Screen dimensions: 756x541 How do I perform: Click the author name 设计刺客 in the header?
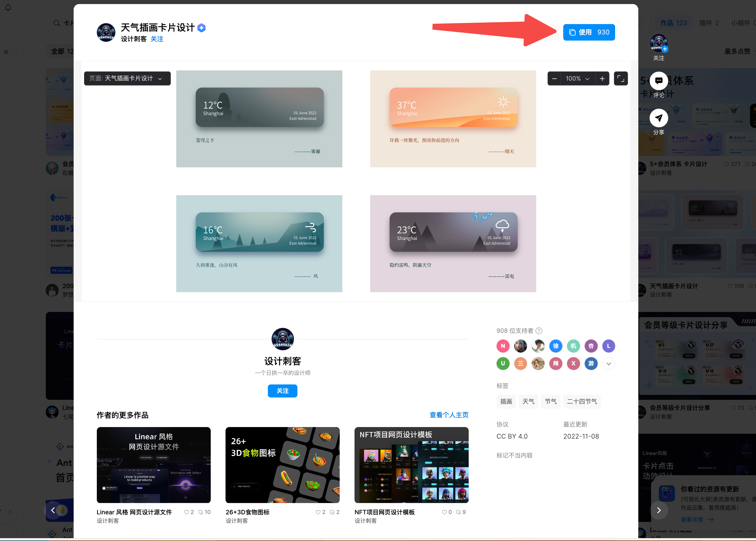click(x=134, y=39)
